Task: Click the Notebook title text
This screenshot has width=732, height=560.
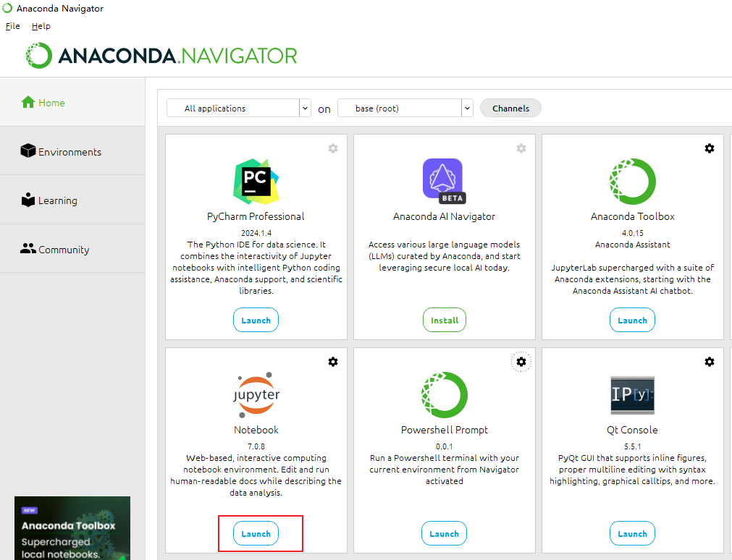Action: tap(256, 430)
